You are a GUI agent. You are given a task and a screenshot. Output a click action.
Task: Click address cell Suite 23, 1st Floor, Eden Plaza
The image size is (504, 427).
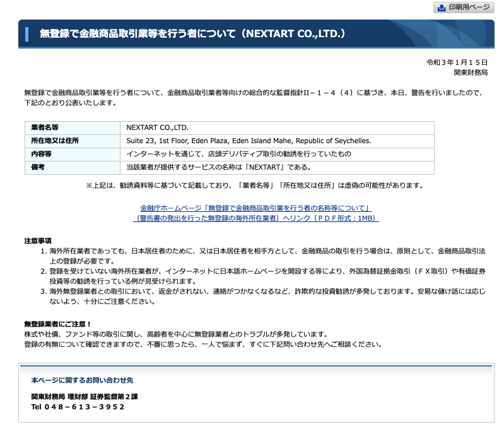click(x=277, y=141)
